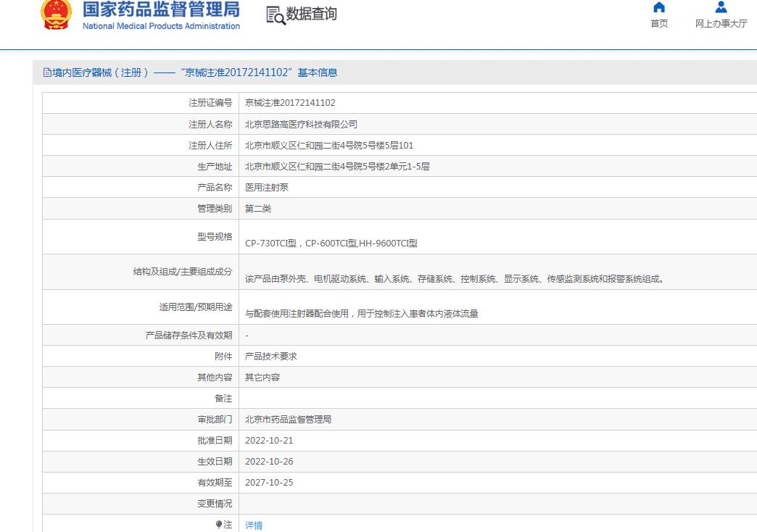Select model spec CP-730TCI型 text

pos(270,244)
